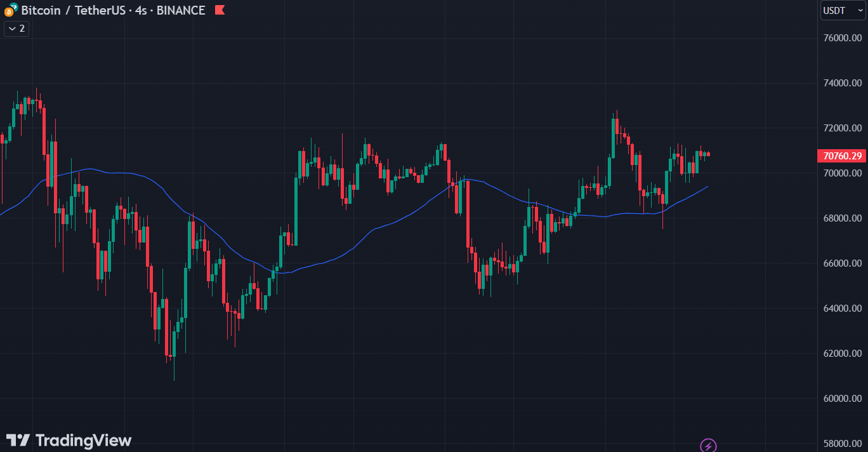Click the red flag icon beside BINANCE
Viewport: 868px width, 452px height.
tap(220, 10)
